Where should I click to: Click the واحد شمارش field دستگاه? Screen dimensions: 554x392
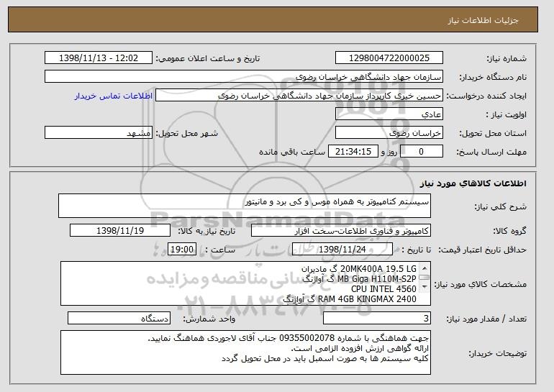coord(119,318)
